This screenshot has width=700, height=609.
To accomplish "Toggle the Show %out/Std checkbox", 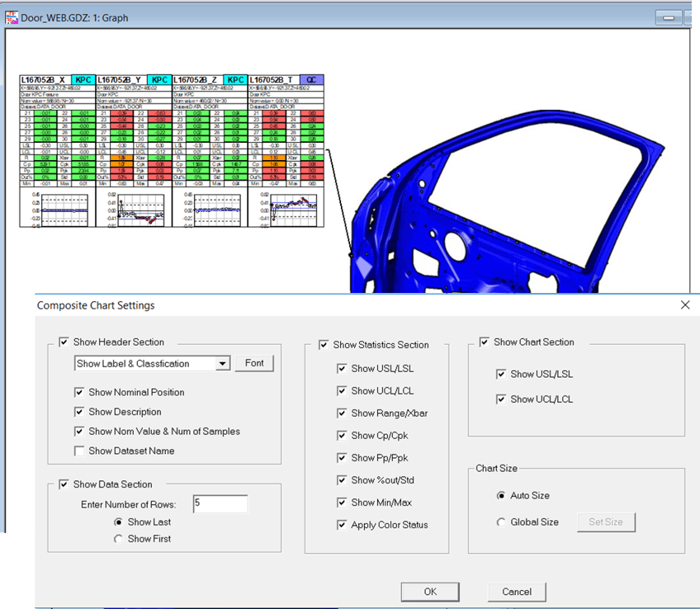I will coord(342,479).
